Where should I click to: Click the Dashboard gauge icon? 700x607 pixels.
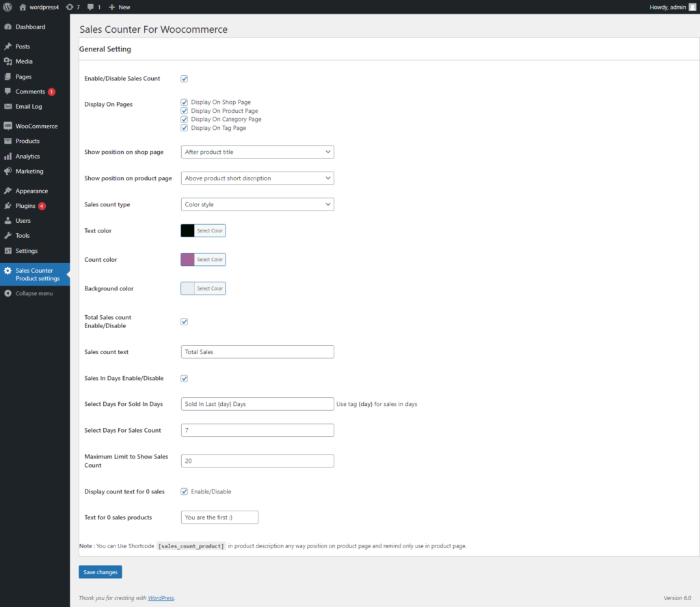[x=8, y=27]
